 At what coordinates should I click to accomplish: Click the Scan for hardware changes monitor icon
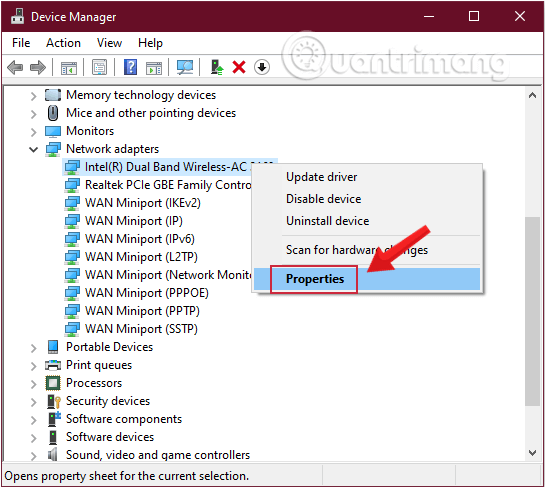(185, 67)
